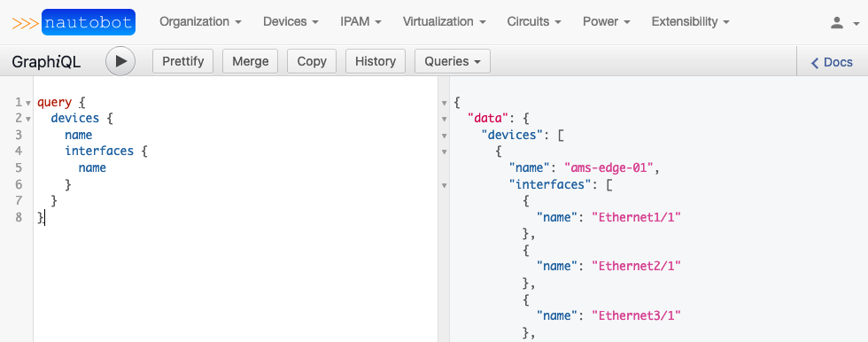
Task: Open the Virtualization menu
Action: click(x=444, y=22)
